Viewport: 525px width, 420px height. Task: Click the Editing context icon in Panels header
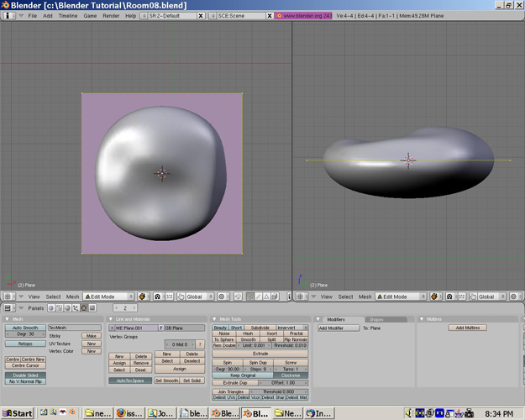click(83, 308)
